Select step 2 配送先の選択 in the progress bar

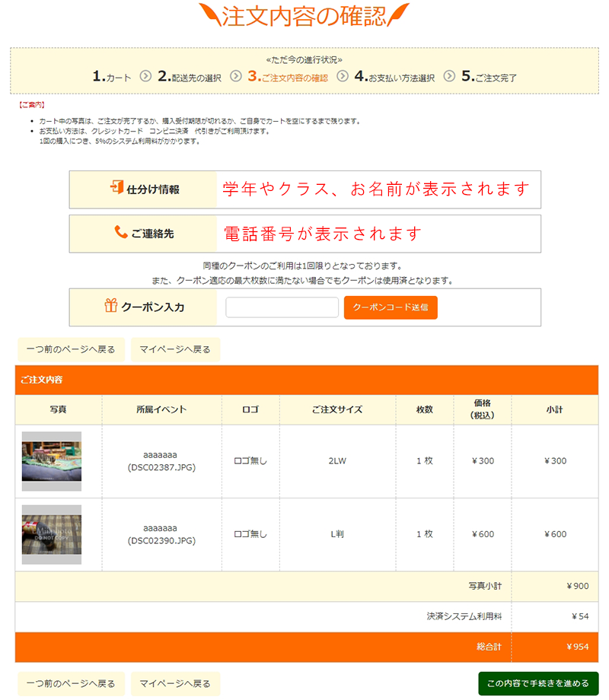[x=190, y=77]
